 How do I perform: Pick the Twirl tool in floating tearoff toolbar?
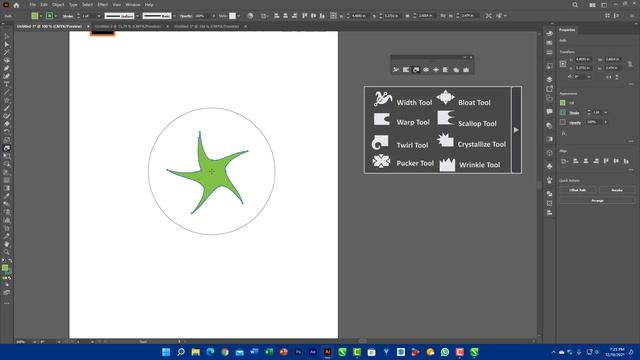click(416, 70)
